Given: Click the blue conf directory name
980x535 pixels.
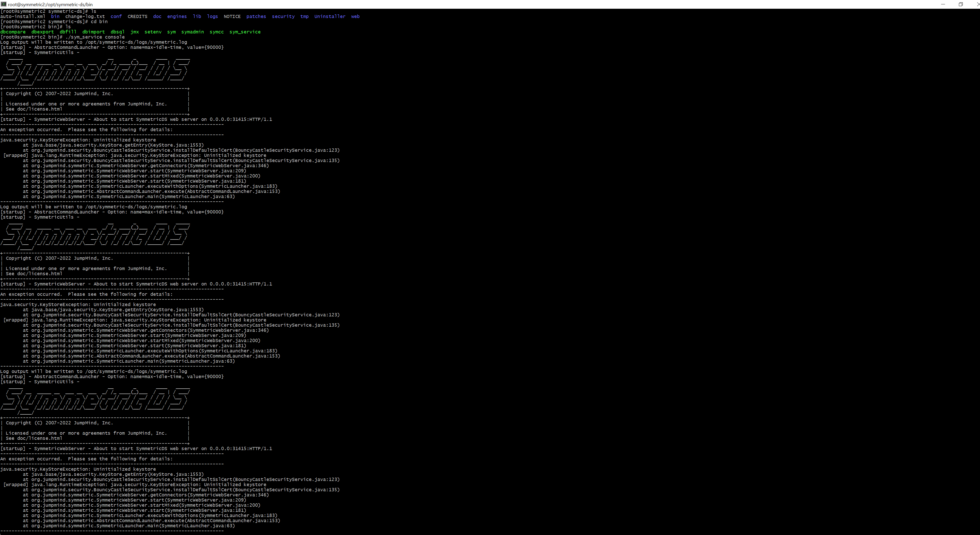Looking at the screenshot, I should 116,16.
